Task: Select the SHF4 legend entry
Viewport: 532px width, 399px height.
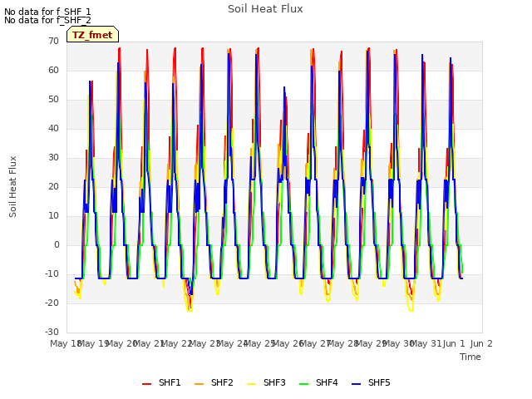Action: point(318,382)
